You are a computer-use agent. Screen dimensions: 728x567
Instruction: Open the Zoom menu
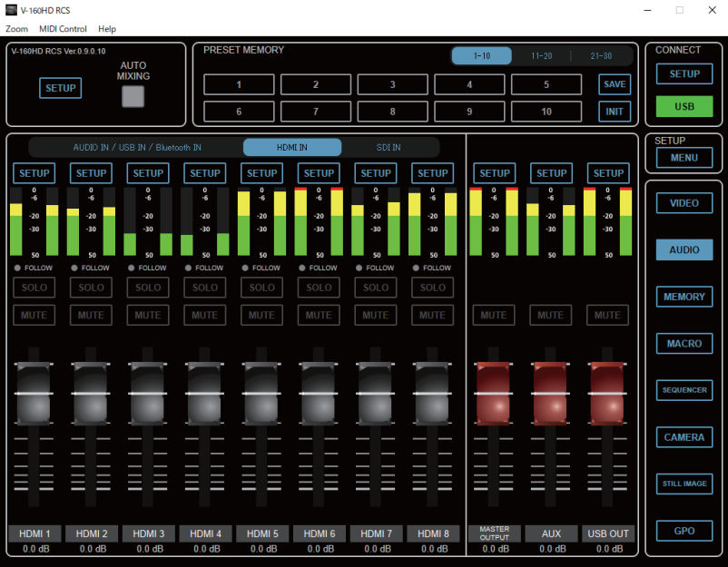[x=16, y=29]
